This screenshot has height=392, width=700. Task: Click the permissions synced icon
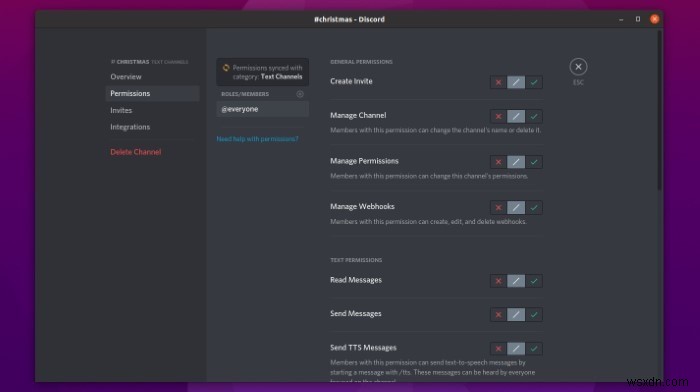coord(226,68)
